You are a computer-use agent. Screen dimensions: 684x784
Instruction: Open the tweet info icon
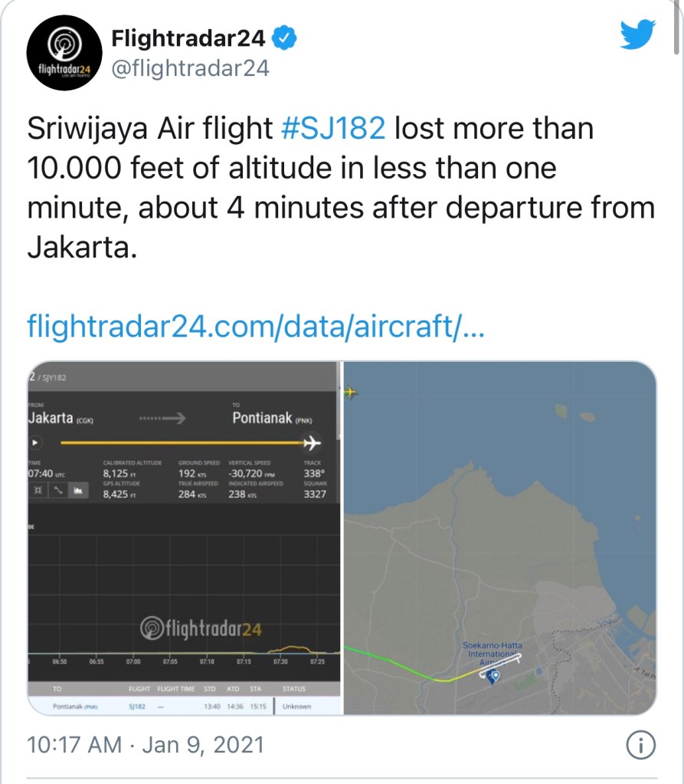640,744
